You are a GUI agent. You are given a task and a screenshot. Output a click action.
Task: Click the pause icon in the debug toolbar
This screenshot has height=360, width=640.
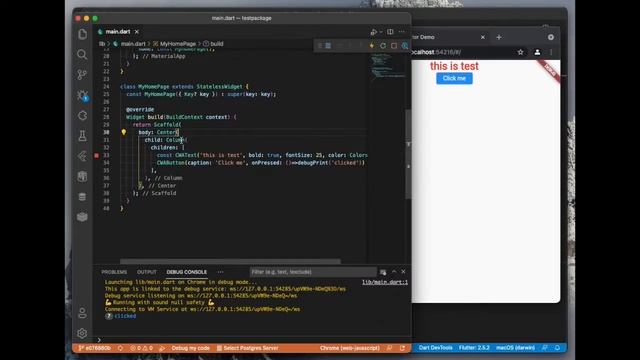pyautogui.click(x=328, y=46)
